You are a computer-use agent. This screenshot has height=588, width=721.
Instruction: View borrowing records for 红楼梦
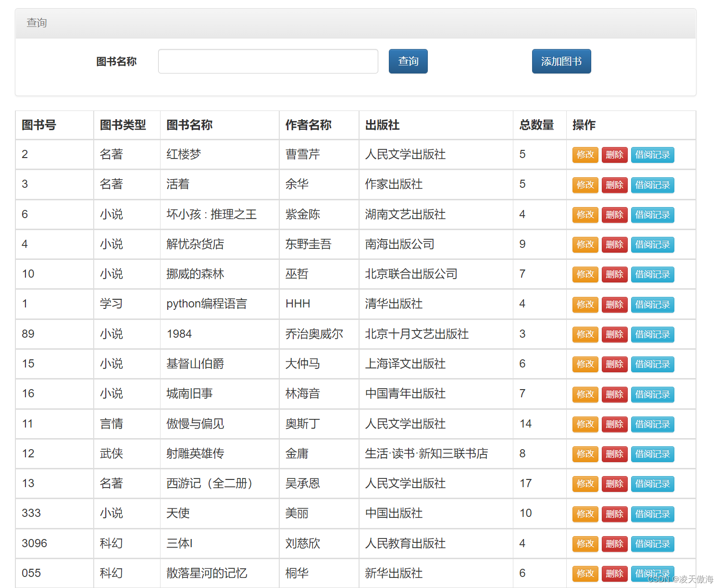(653, 155)
